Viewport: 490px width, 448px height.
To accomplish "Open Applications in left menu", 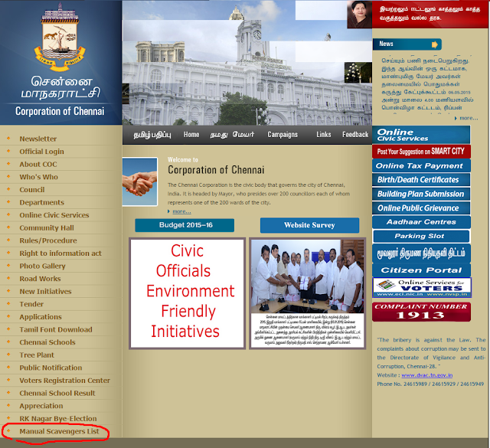I will (x=41, y=317).
